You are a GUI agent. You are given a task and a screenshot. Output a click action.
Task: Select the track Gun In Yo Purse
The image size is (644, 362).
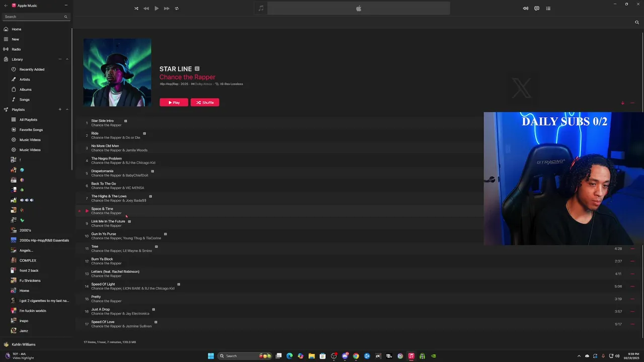[360, 236]
